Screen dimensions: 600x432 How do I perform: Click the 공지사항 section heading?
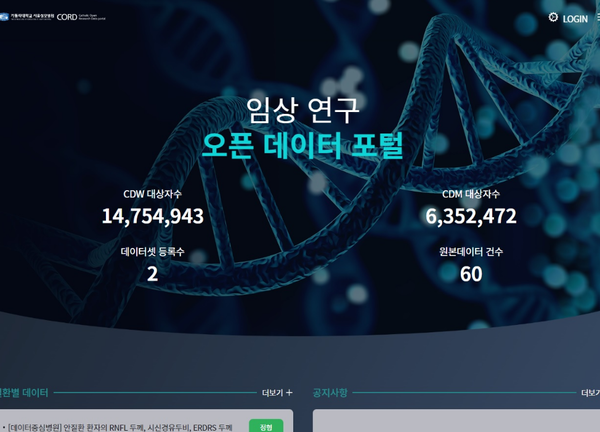330,393
